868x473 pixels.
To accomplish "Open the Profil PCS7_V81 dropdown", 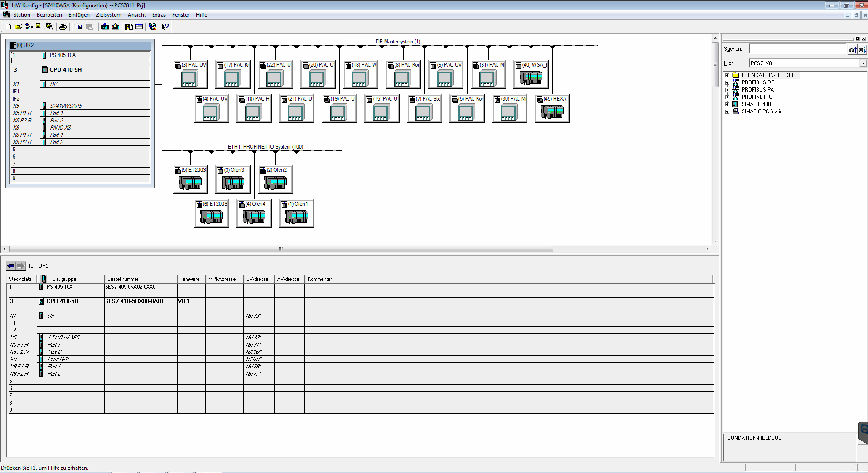I will click(x=863, y=63).
